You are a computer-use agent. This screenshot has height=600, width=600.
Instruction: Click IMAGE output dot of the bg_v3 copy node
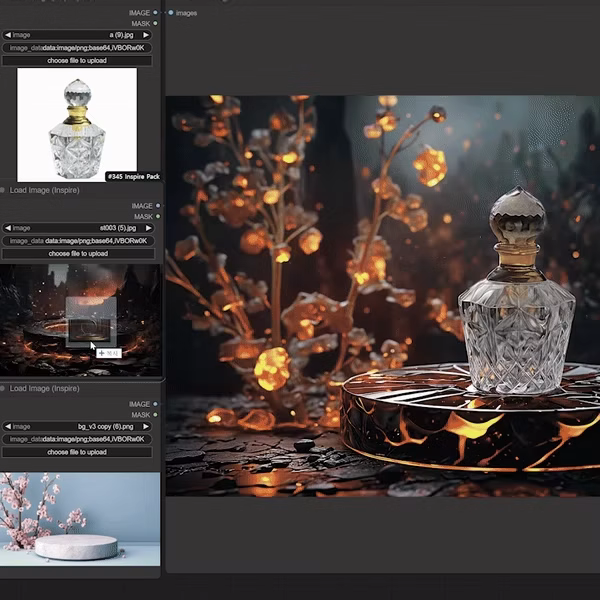155,404
